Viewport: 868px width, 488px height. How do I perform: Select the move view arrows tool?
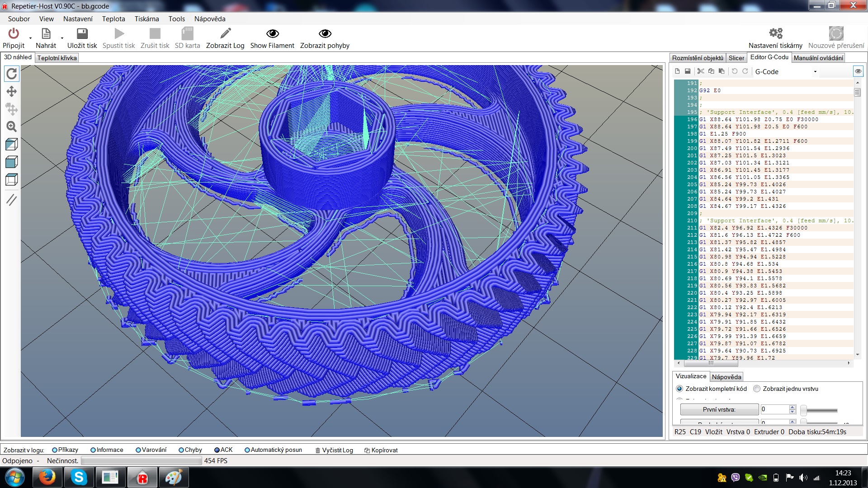pos(12,92)
